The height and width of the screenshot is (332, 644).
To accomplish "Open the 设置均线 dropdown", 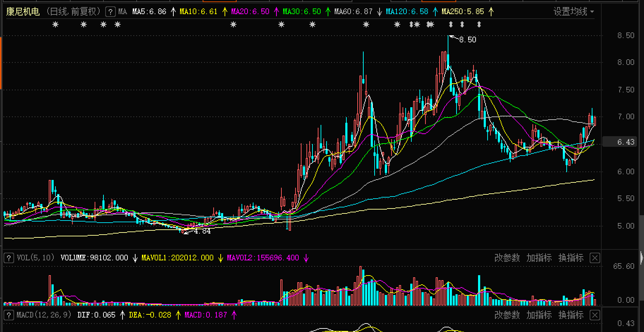I will click(573, 12).
